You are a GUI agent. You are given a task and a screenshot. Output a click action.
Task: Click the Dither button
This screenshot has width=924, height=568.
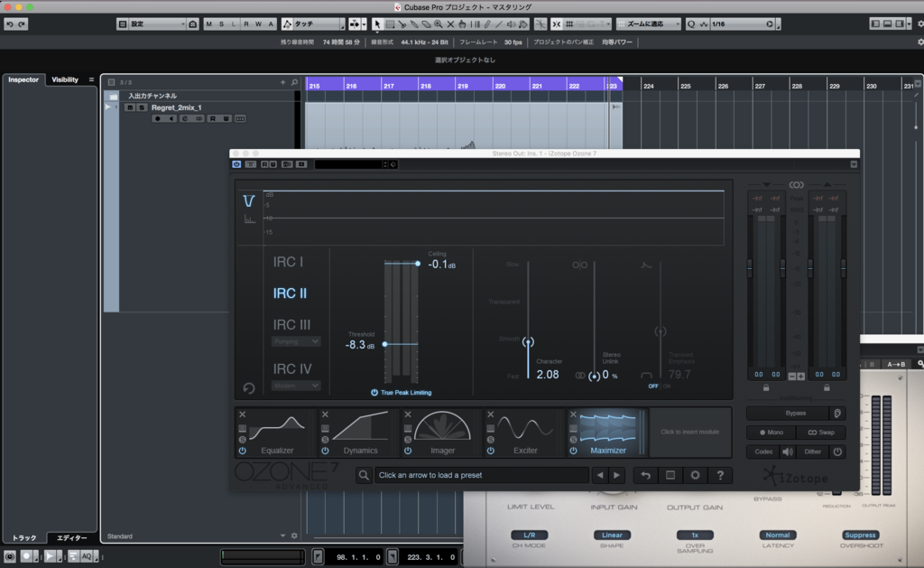(813, 452)
